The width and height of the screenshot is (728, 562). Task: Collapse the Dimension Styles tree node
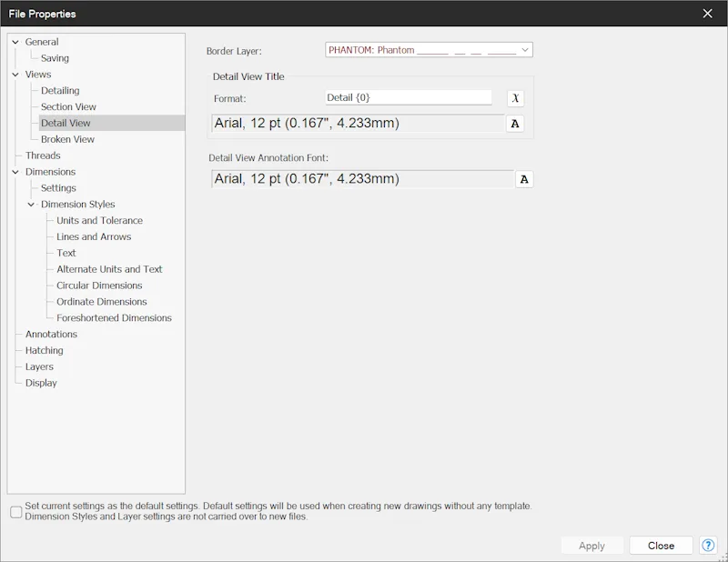pyautogui.click(x=31, y=205)
